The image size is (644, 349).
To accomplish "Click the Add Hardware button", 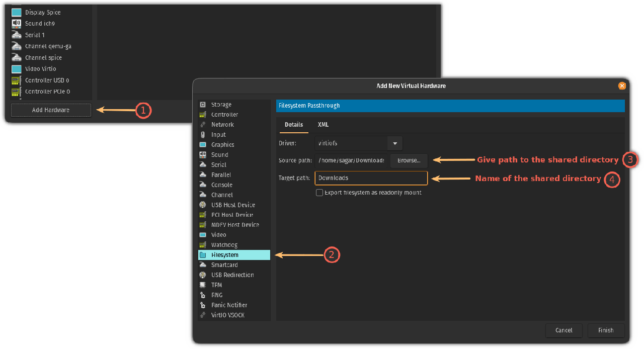I will [x=51, y=110].
